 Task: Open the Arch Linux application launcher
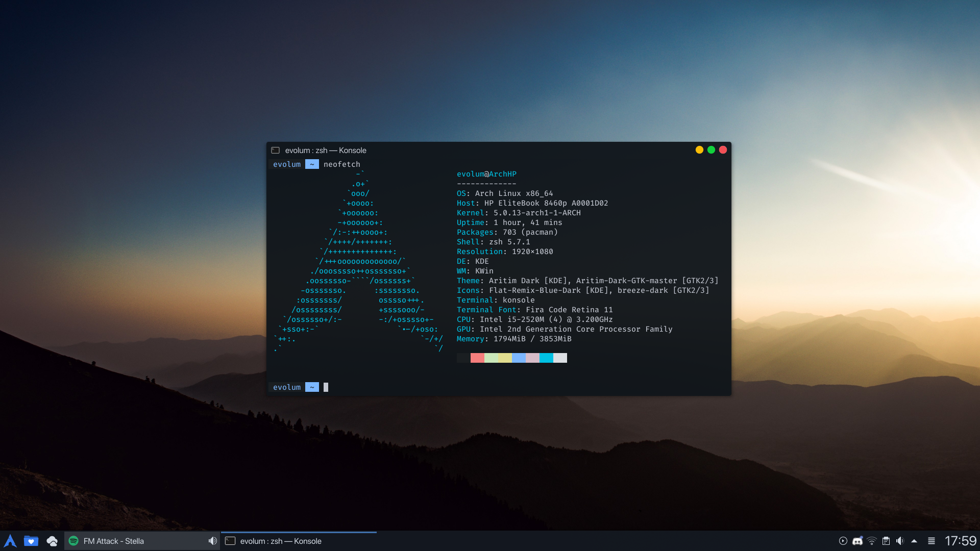(10, 541)
